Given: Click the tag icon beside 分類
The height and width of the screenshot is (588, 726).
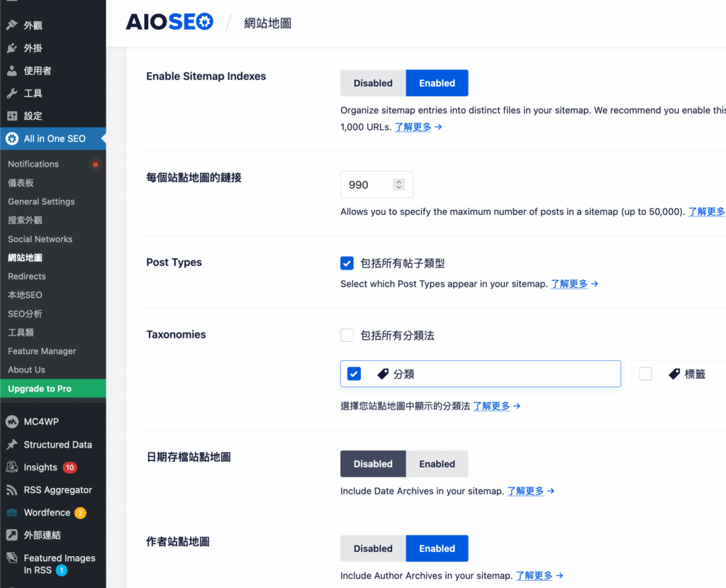Looking at the screenshot, I should tap(383, 374).
